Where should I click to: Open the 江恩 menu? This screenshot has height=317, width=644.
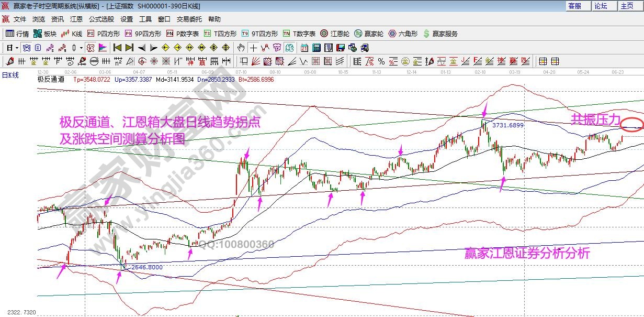click(x=76, y=19)
